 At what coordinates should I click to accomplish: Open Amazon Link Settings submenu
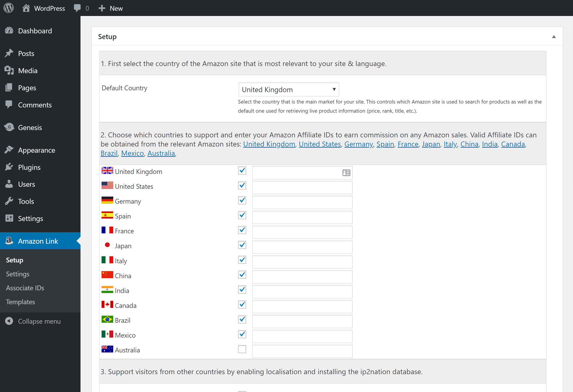(x=18, y=274)
